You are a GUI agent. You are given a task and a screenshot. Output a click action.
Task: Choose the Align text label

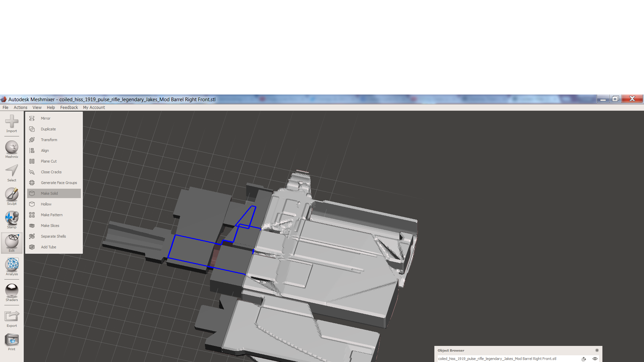(45, 150)
